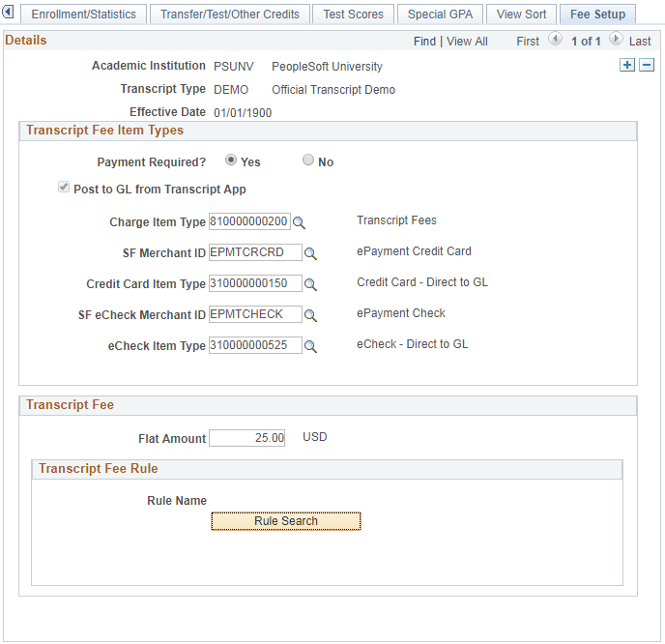Edit the Credit Card Item Type field
Image resolution: width=665 pixels, height=644 pixels.
click(255, 283)
